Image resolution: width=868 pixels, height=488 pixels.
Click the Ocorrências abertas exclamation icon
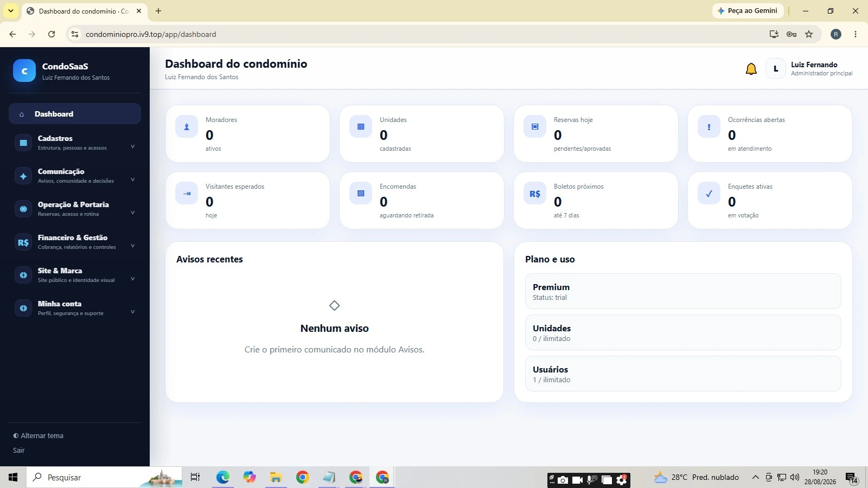point(709,127)
